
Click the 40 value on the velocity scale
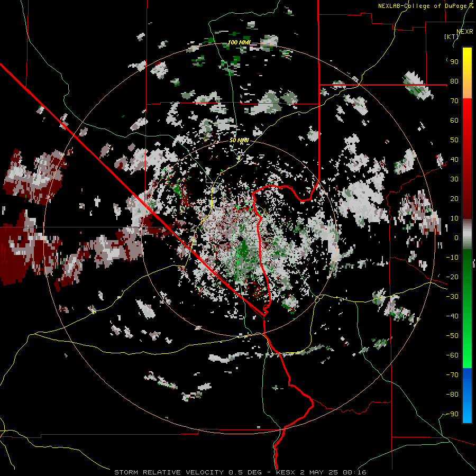pos(454,160)
